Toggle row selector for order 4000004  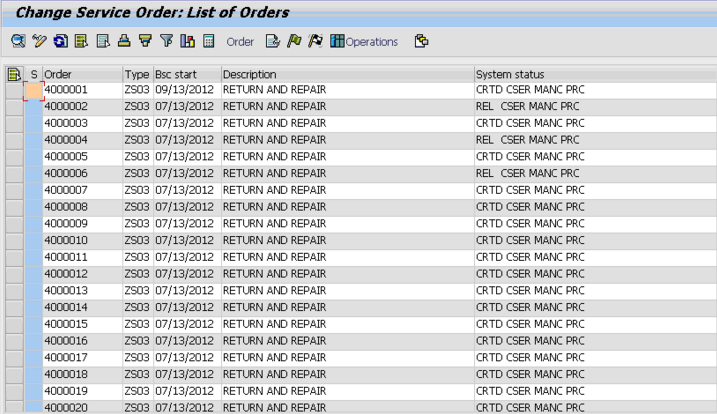[x=15, y=140]
